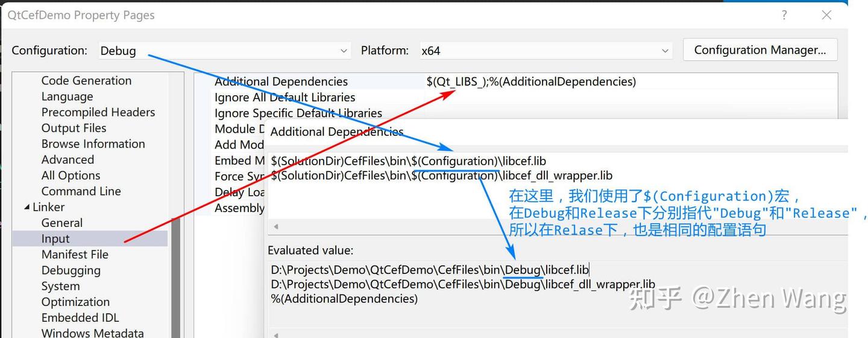
Task: Select Precompiled Headers page
Action: (98, 112)
